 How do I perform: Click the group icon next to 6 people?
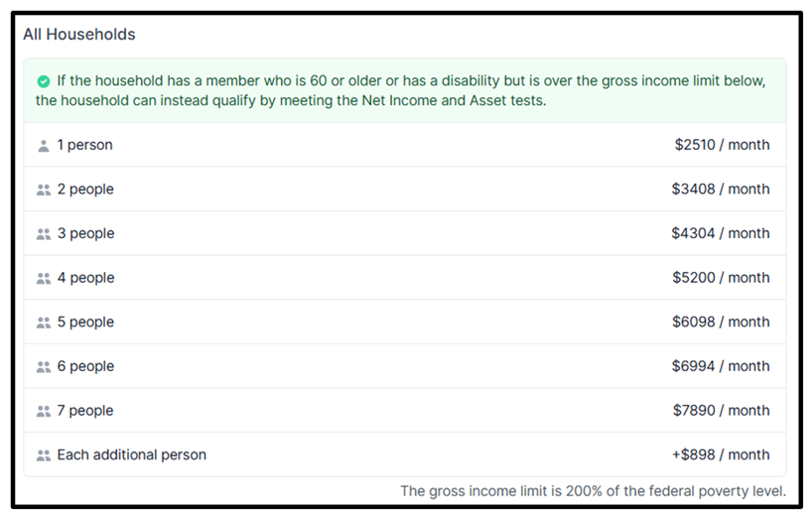[44, 367]
